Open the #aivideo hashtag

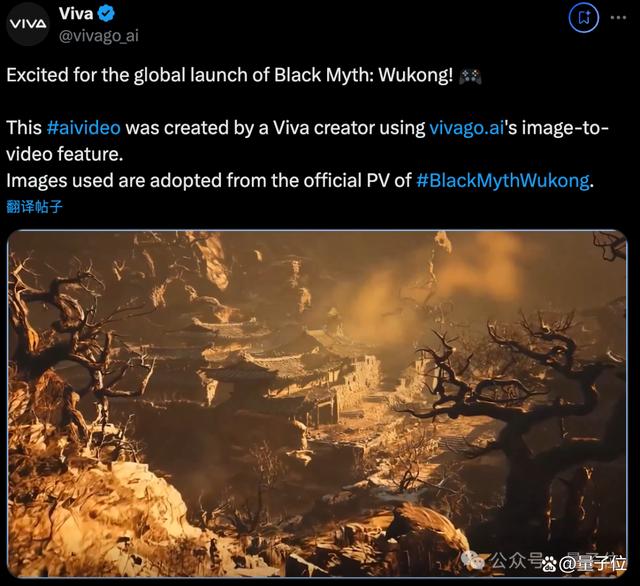[84, 128]
